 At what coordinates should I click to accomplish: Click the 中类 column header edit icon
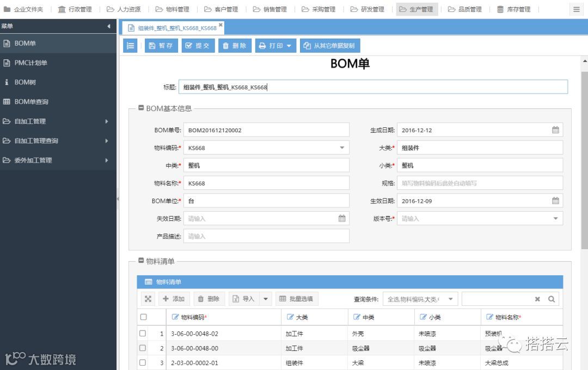tap(357, 317)
